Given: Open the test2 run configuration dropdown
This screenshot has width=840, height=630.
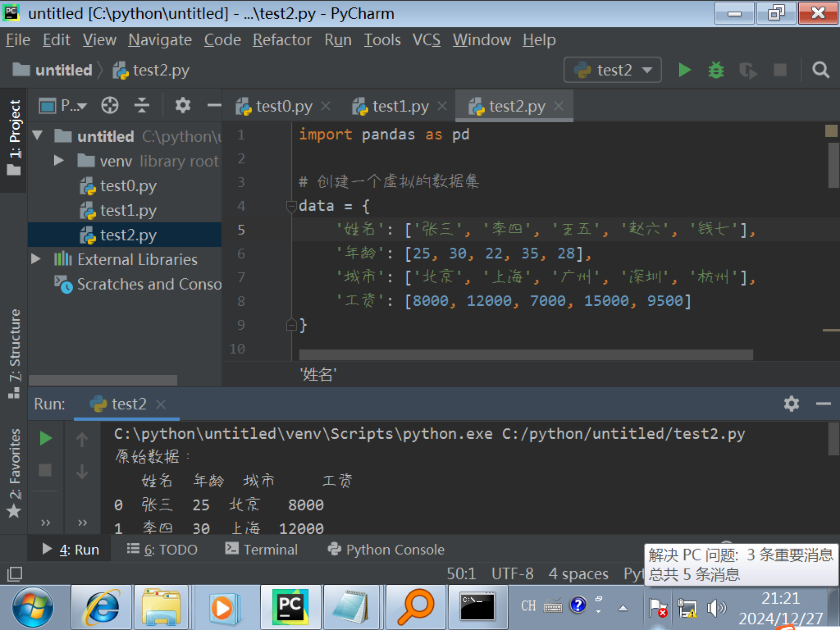Looking at the screenshot, I should tap(613, 70).
